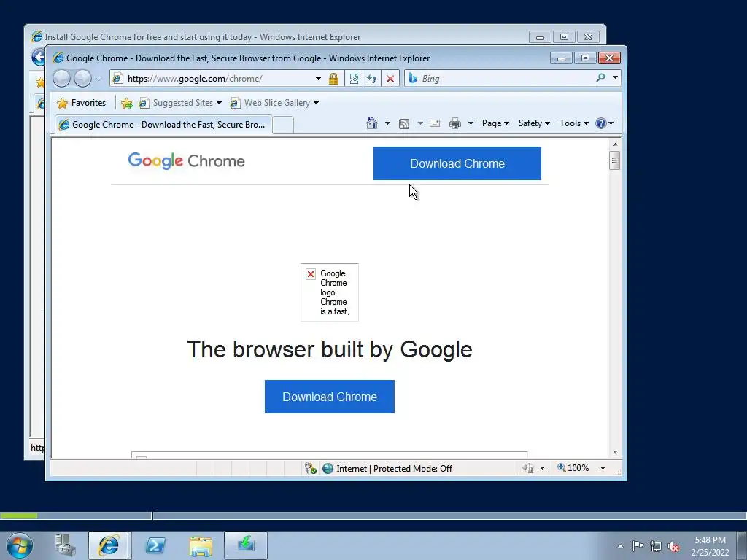Click the lower Download Chrome button

(330, 397)
